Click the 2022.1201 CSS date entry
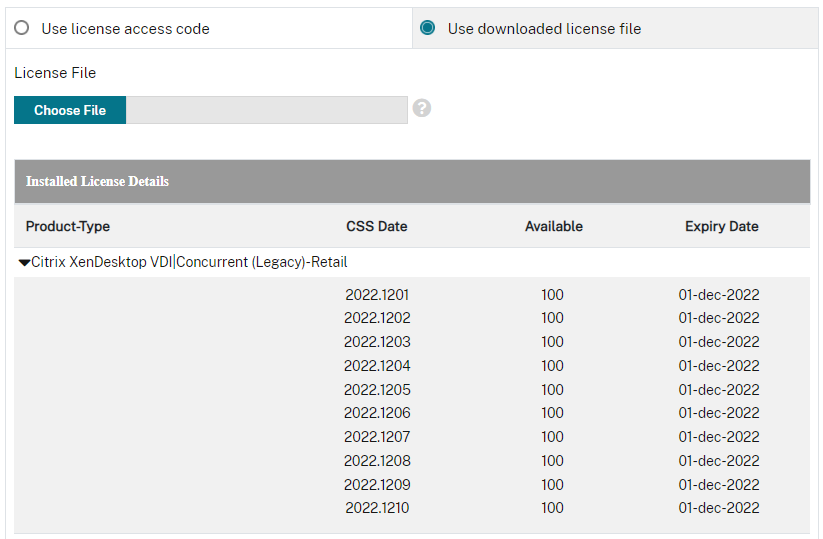This screenshot has width=823, height=539. coord(377,295)
